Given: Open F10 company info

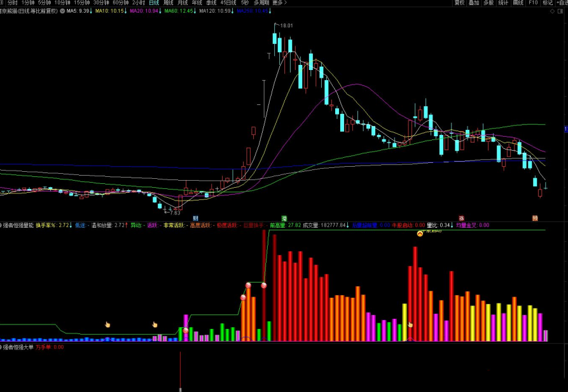Looking at the screenshot, I should pyautogui.click(x=533, y=3).
